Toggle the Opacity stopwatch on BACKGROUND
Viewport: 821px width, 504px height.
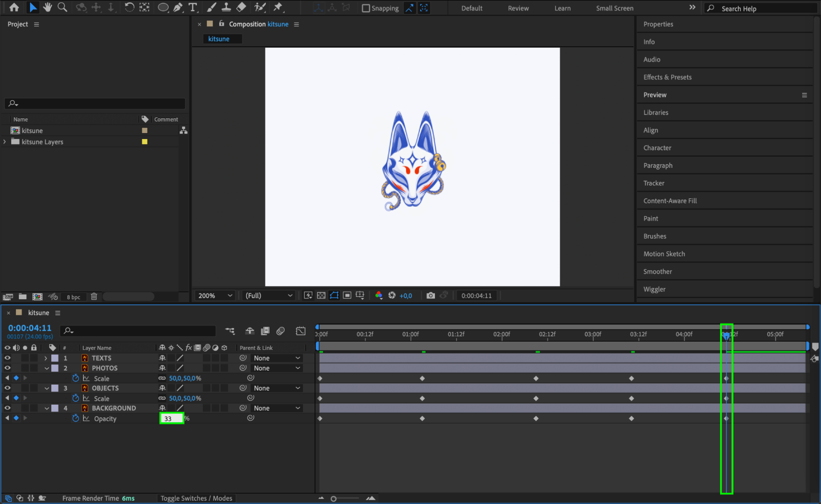pyautogui.click(x=76, y=418)
